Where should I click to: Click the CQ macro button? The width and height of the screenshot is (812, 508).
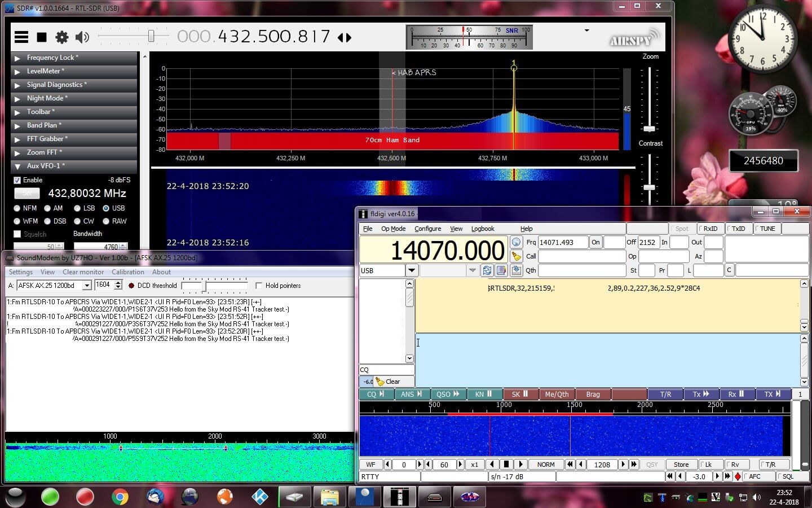pyautogui.click(x=376, y=394)
